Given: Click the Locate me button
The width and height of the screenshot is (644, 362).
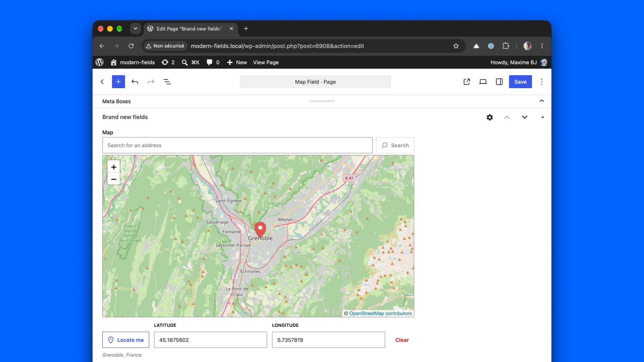Looking at the screenshot, I should coord(126,340).
